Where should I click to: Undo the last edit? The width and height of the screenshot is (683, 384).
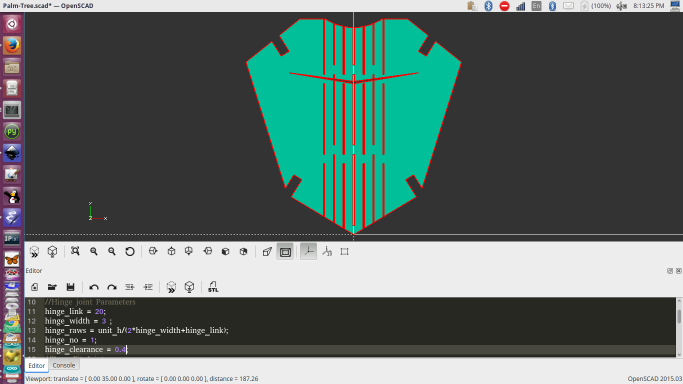94,287
